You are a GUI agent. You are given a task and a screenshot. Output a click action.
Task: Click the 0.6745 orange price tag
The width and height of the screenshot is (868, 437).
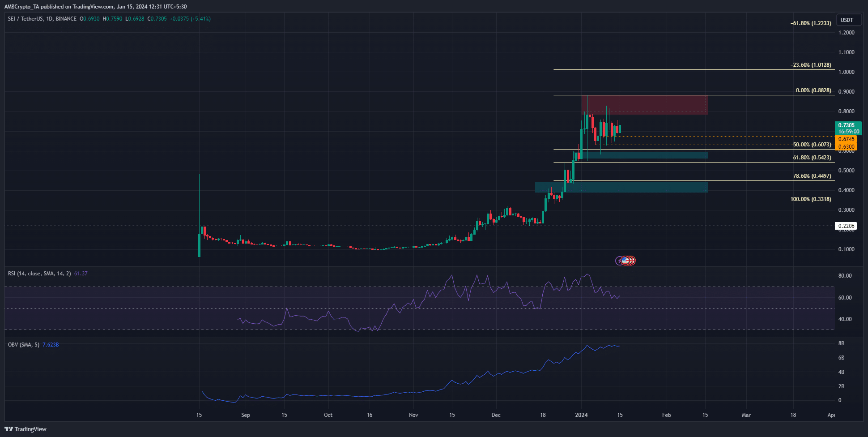pyautogui.click(x=846, y=139)
